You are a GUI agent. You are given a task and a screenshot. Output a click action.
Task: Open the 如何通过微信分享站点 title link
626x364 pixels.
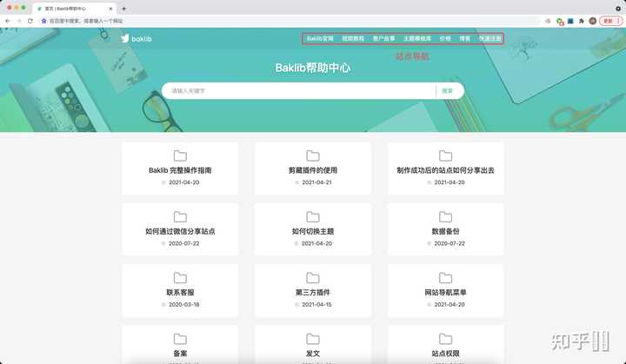point(180,231)
